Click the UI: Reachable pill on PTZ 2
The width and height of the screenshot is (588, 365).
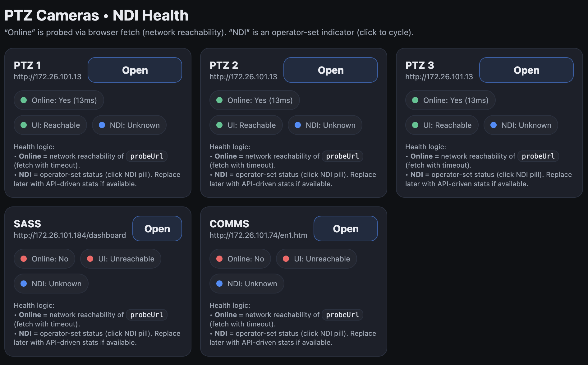[x=246, y=125]
